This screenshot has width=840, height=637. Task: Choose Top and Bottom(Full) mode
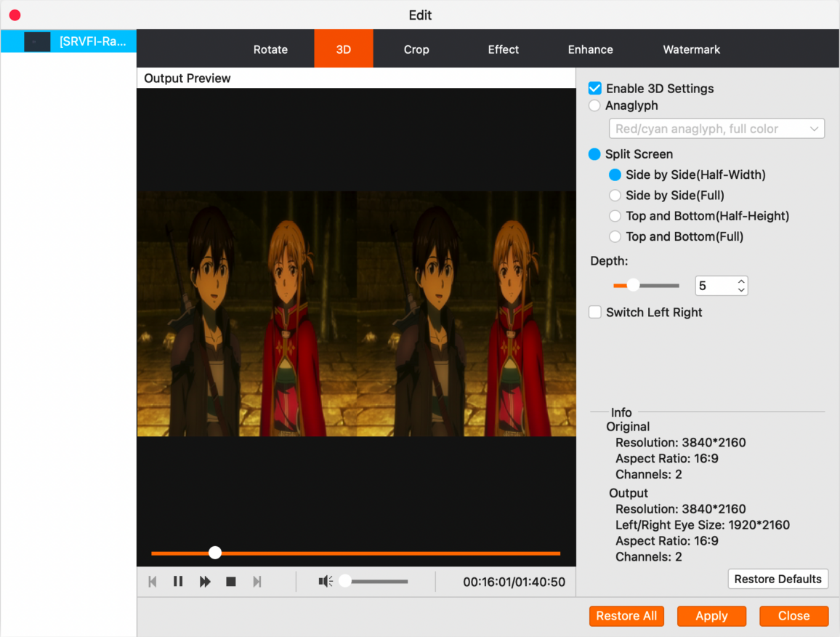[x=615, y=236]
